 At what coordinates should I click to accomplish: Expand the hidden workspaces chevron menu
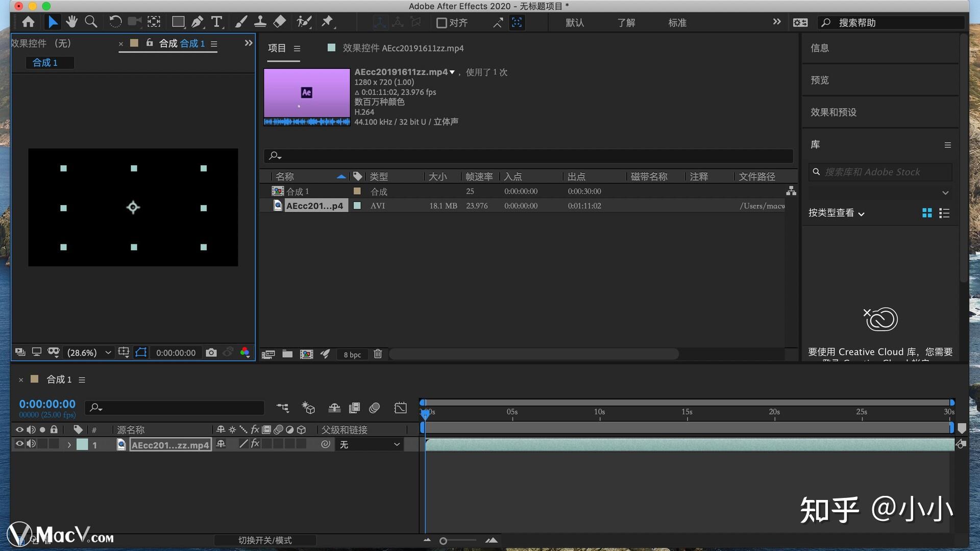click(x=776, y=21)
